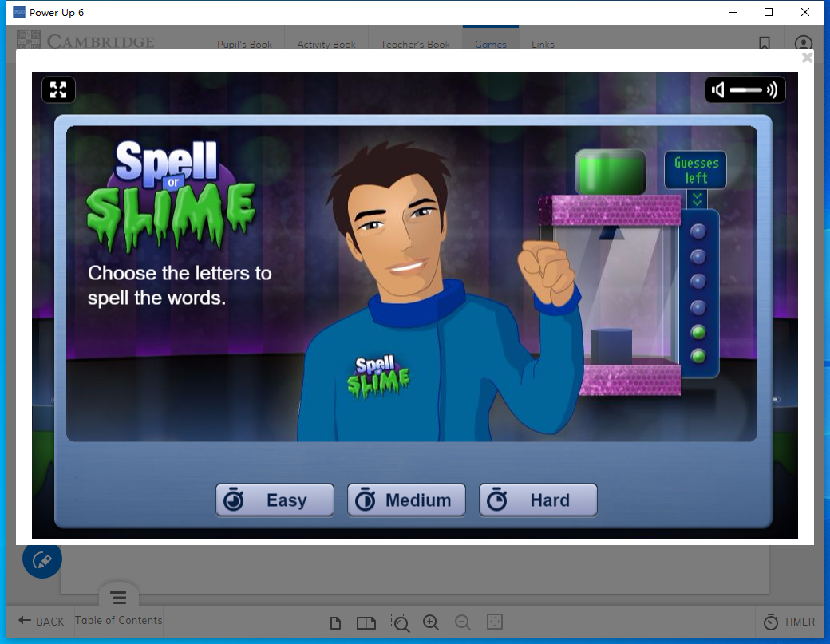The image size is (830, 644).
Task: Go to the Links tab
Action: 543,45
